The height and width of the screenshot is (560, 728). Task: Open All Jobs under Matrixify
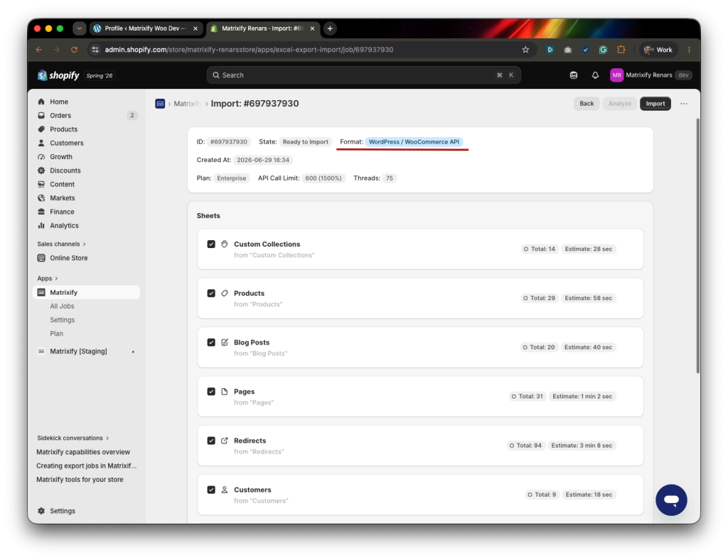[63, 306]
